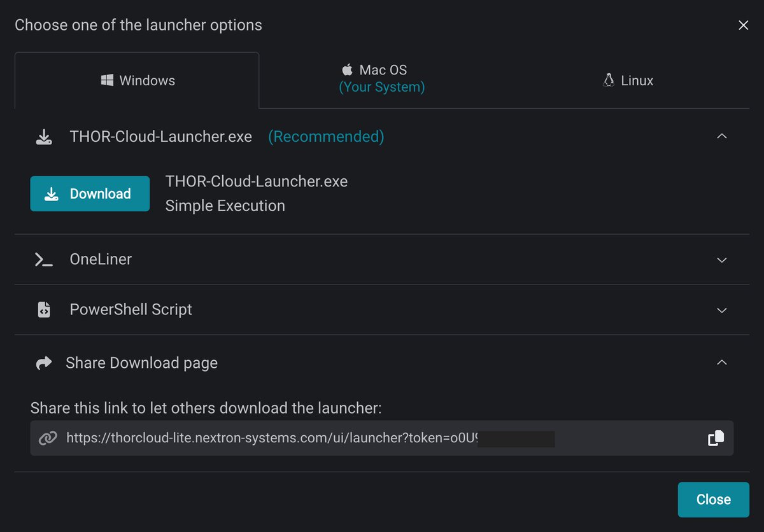This screenshot has width=764, height=532.
Task: Select the terminal icon next to OneLiner
Action: (42, 259)
